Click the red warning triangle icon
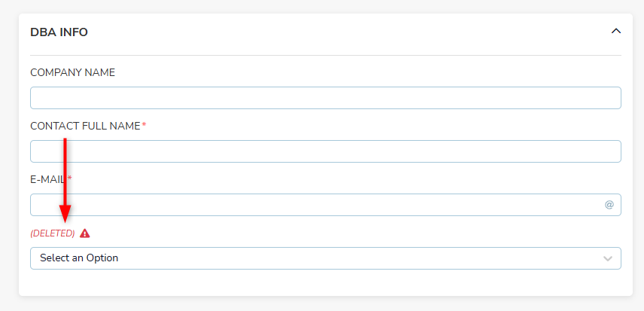The image size is (644, 311). pyautogui.click(x=84, y=233)
